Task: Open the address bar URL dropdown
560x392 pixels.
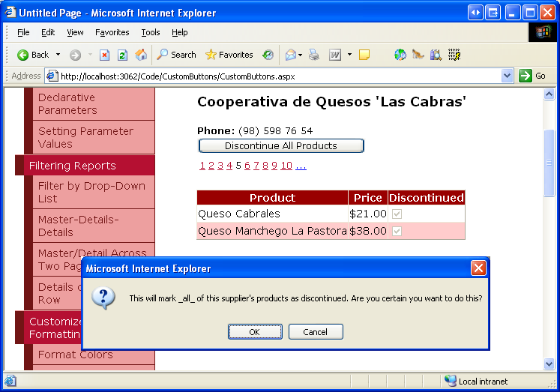Action: click(x=507, y=76)
